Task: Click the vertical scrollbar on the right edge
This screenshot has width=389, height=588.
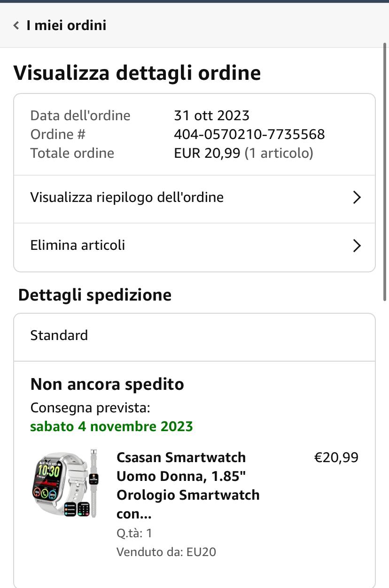Action: (x=385, y=171)
